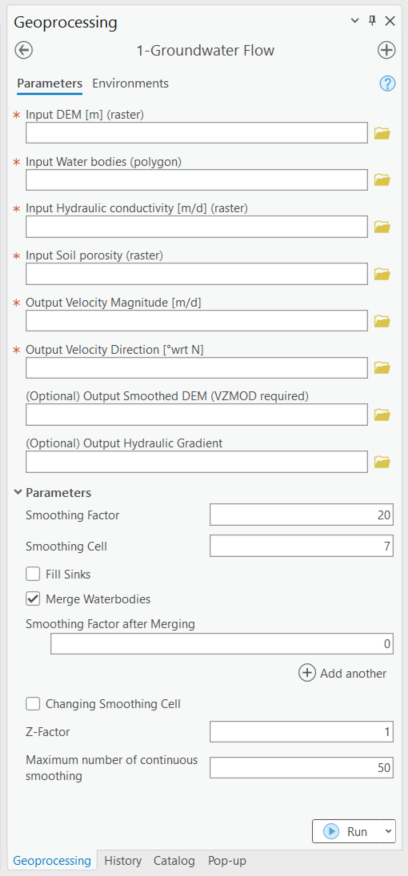This screenshot has height=876, width=408.
Task: Collapse the Parameters section
Action: tap(18, 492)
